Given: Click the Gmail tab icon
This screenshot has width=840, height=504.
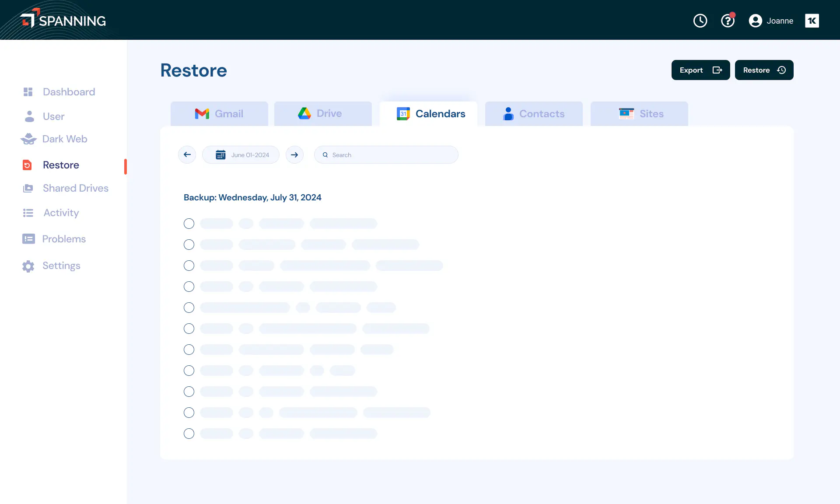Looking at the screenshot, I should coord(203,113).
